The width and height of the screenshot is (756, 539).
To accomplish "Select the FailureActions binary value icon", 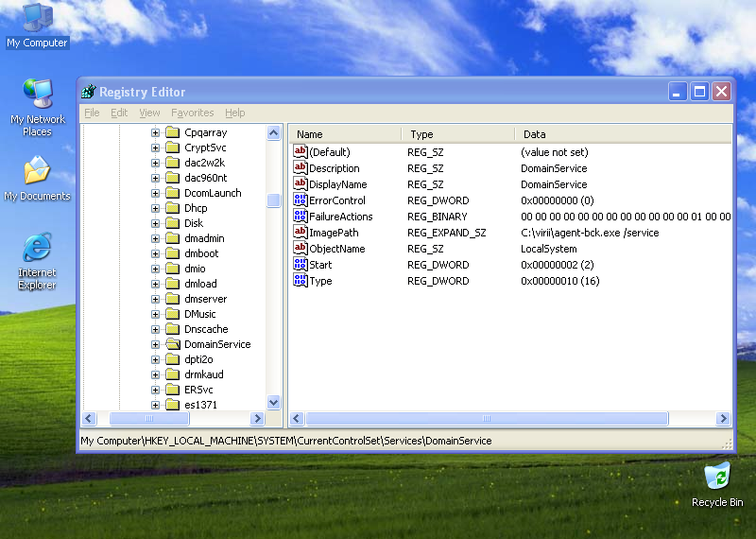I will 300,217.
